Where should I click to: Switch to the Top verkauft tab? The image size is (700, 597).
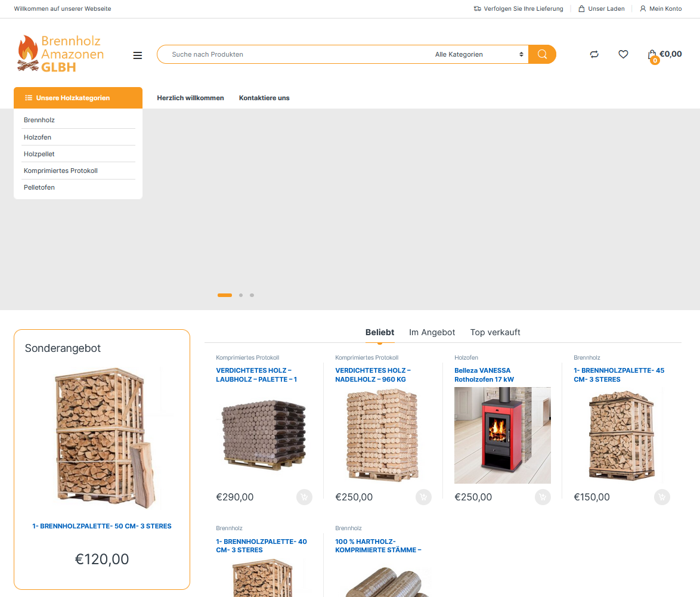[x=495, y=332]
